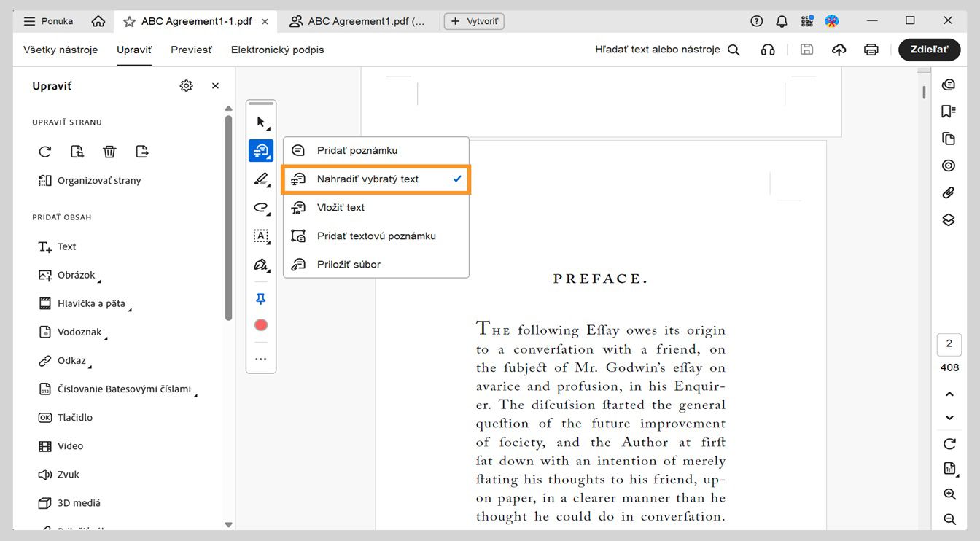Go to the previous page arrow
Image resolution: width=980 pixels, height=541 pixels.
[x=949, y=394]
